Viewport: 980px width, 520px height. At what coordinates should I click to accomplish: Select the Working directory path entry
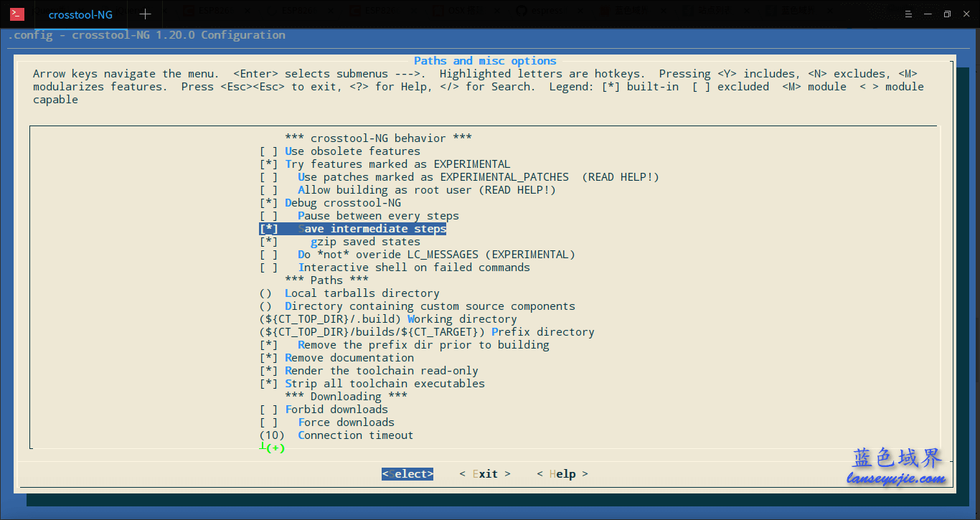388,319
